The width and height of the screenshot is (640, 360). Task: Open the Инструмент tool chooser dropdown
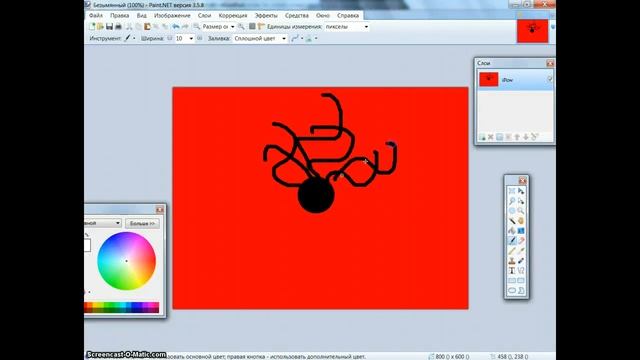pos(134,38)
